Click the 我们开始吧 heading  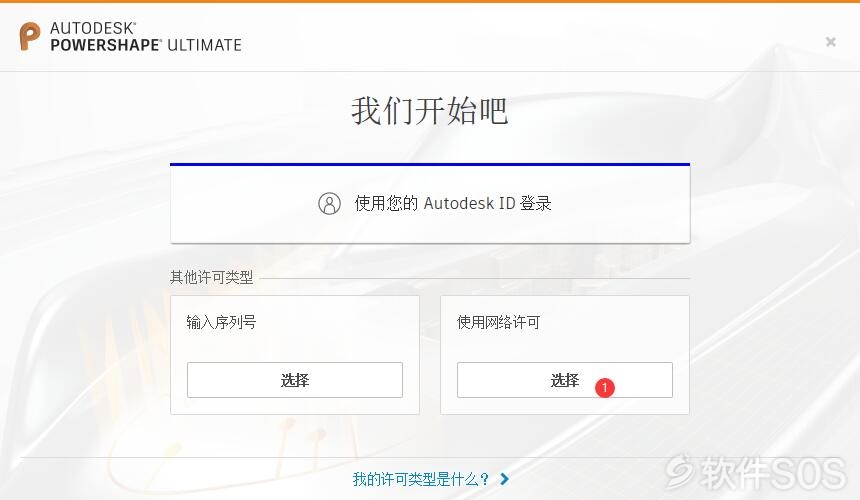[430, 111]
